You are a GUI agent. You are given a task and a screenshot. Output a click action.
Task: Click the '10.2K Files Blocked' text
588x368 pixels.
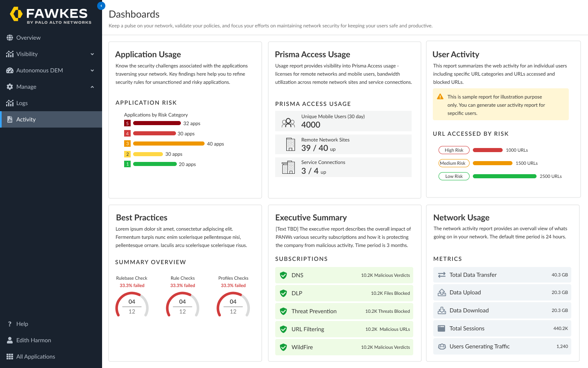click(x=390, y=293)
